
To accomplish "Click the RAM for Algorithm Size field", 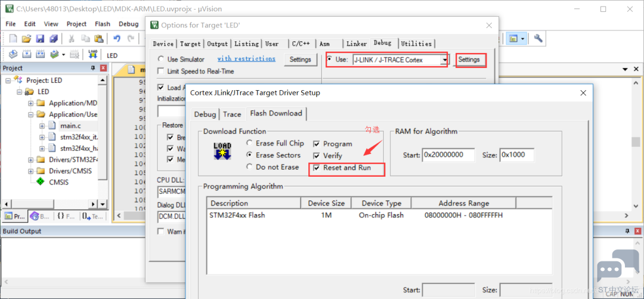I will (517, 155).
